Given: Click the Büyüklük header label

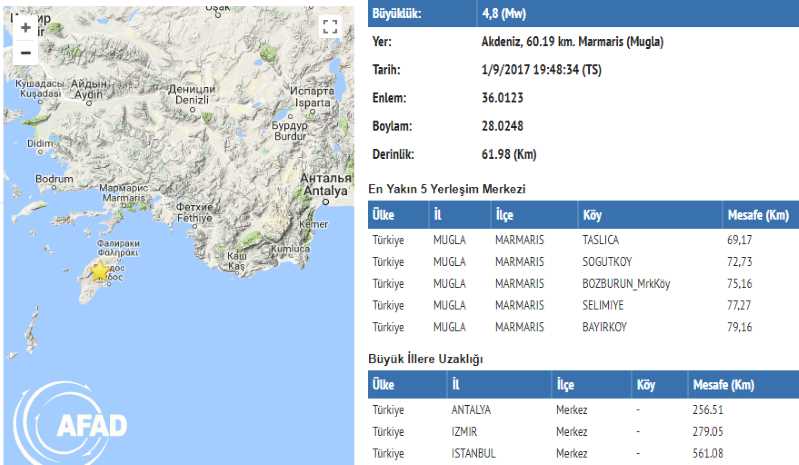Looking at the screenshot, I should (x=400, y=12).
